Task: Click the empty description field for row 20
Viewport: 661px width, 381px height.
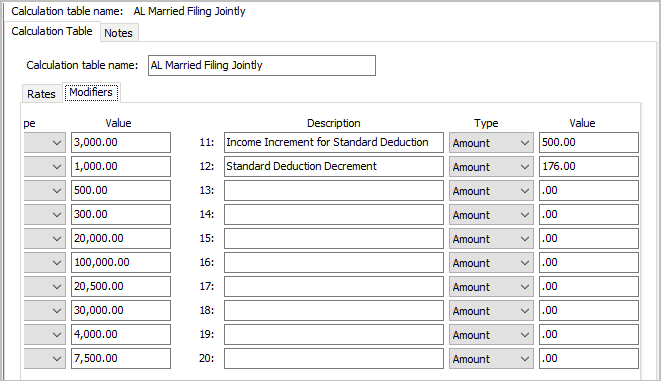Action: pyautogui.click(x=334, y=359)
